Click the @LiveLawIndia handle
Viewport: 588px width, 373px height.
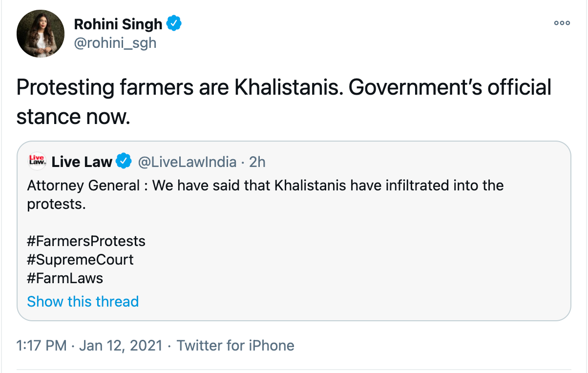pos(188,162)
